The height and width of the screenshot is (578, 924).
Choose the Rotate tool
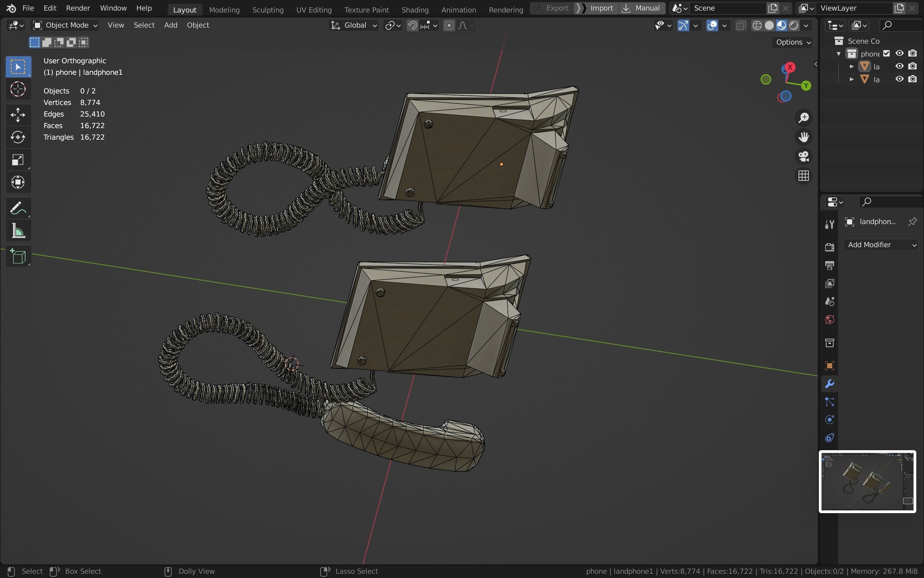coord(18,137)
